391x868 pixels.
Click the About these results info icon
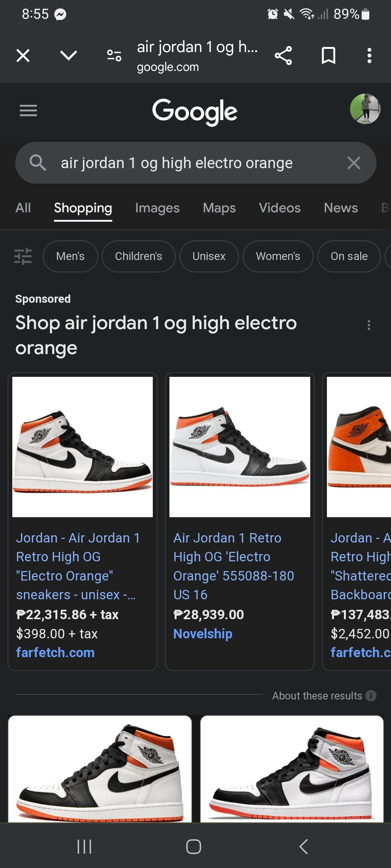[371, 695]
